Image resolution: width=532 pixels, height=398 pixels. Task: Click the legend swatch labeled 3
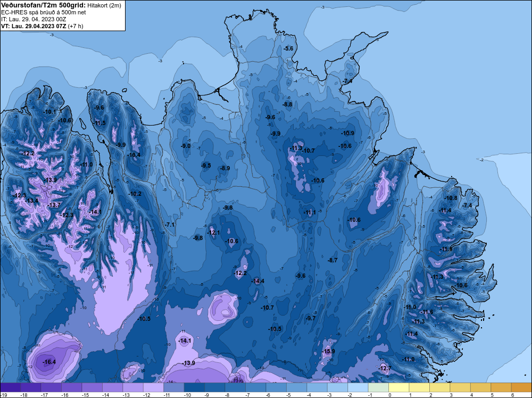[460, 387]
